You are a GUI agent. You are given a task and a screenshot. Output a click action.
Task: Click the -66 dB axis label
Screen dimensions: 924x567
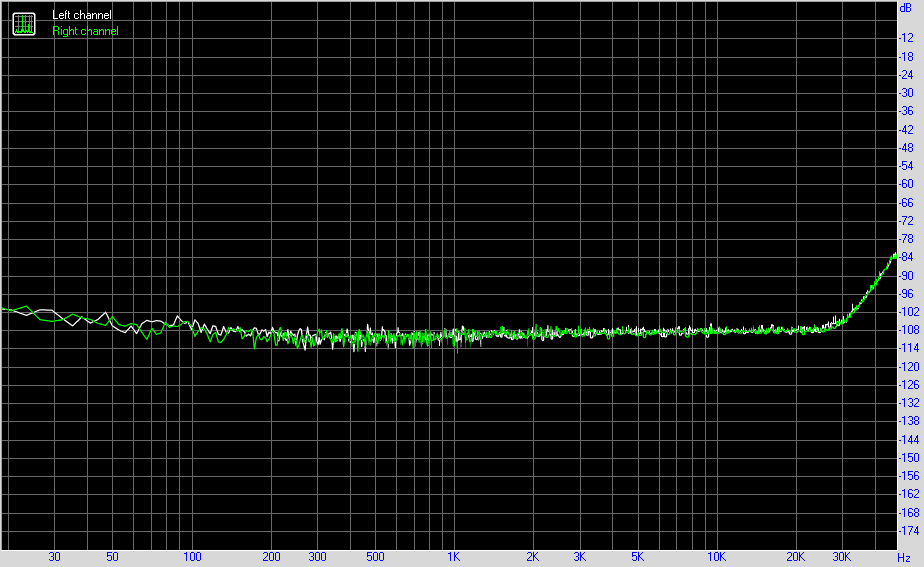tap(906, 203)
